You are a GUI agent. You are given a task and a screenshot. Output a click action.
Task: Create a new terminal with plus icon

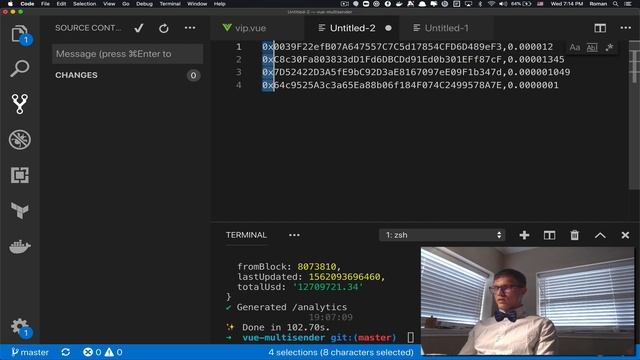(x=524, y=235)
